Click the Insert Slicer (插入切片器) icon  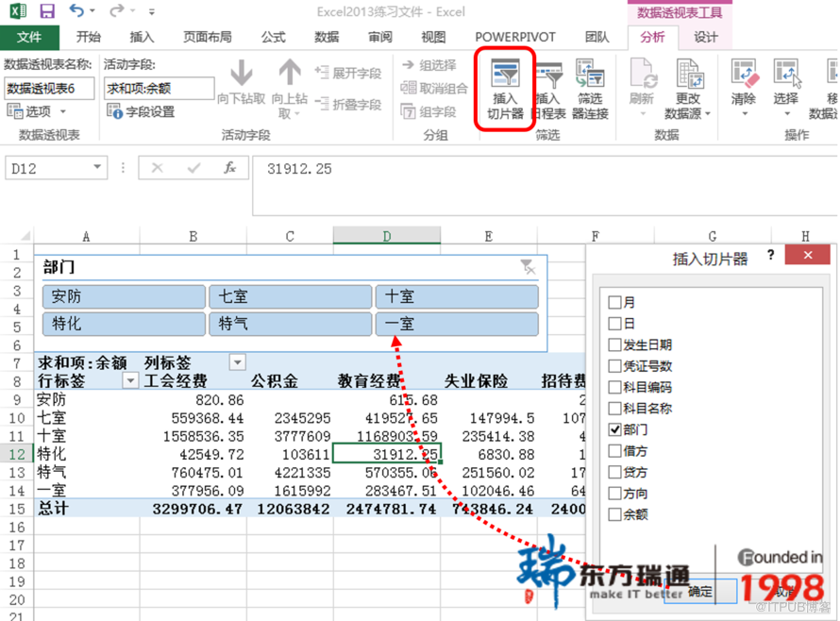tap(505, 89)
